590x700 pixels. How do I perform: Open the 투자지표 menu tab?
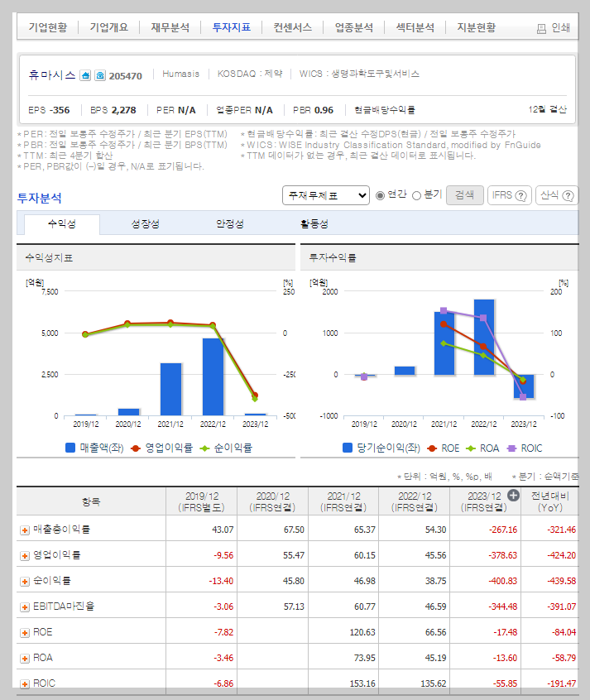pyautogui.click(x=232, y=27)
